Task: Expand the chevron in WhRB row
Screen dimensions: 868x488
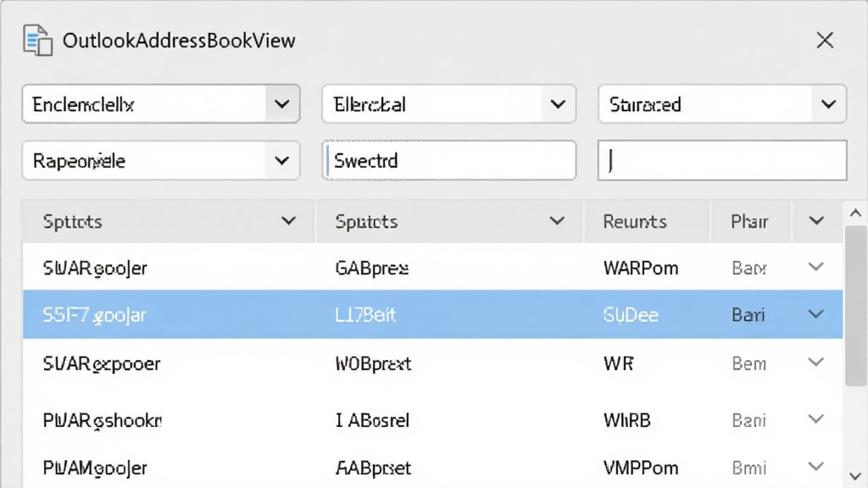Action: (x=816, y=419)
